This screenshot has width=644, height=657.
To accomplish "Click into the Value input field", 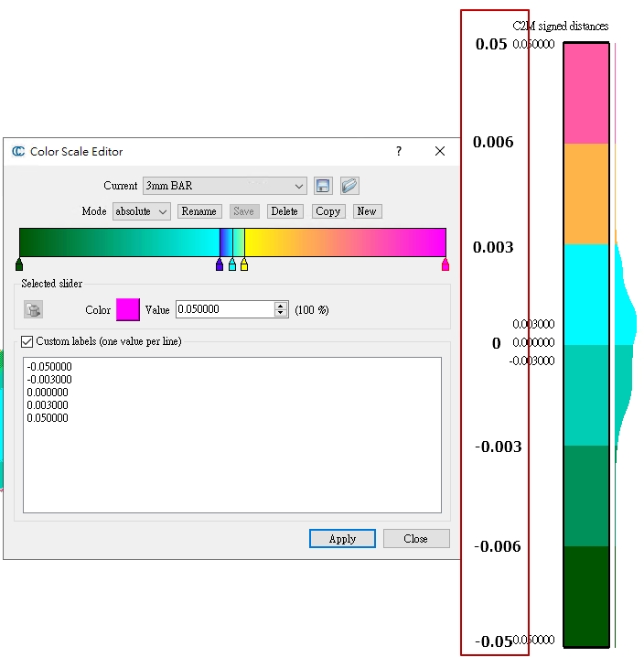I will pyautogui.click(x=224, y=310).
